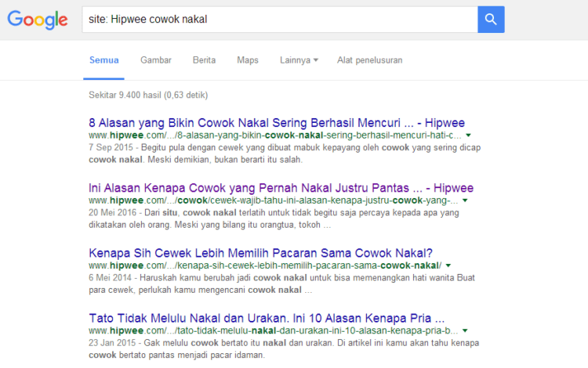Click the green URL tato-tidak-melulu-nakal

pos(274,330)
